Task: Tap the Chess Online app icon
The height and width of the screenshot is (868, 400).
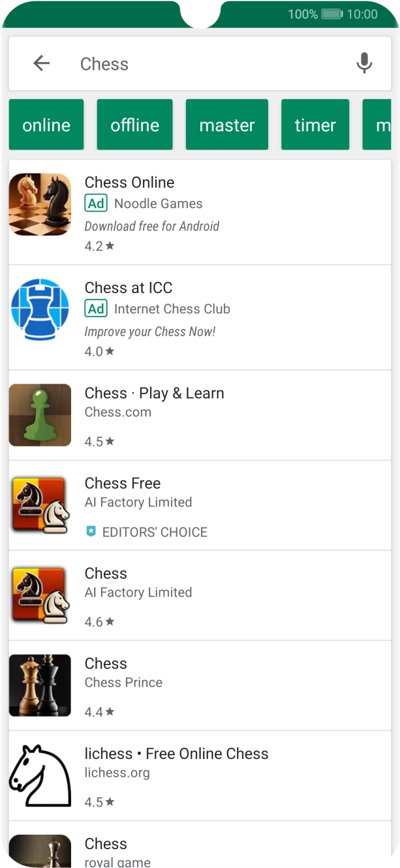Action: 40,204
